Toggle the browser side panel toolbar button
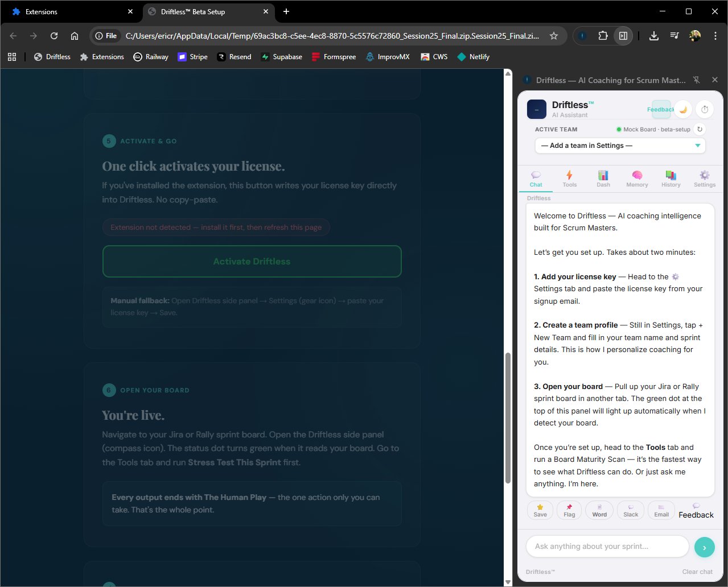Screen dimensions: 728x587 pyautogui.click(x=623, y=36)
